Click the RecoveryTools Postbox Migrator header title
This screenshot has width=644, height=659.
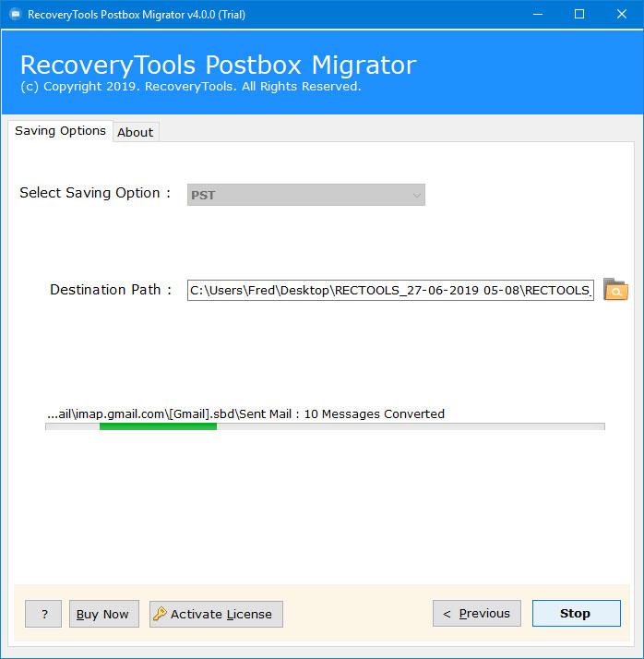point(218,66)
